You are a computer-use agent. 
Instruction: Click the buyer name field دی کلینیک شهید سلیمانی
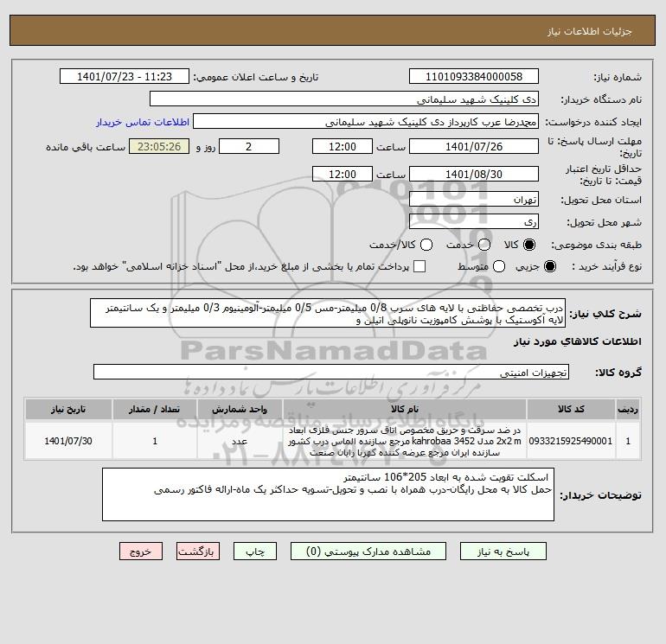[344, 99]
